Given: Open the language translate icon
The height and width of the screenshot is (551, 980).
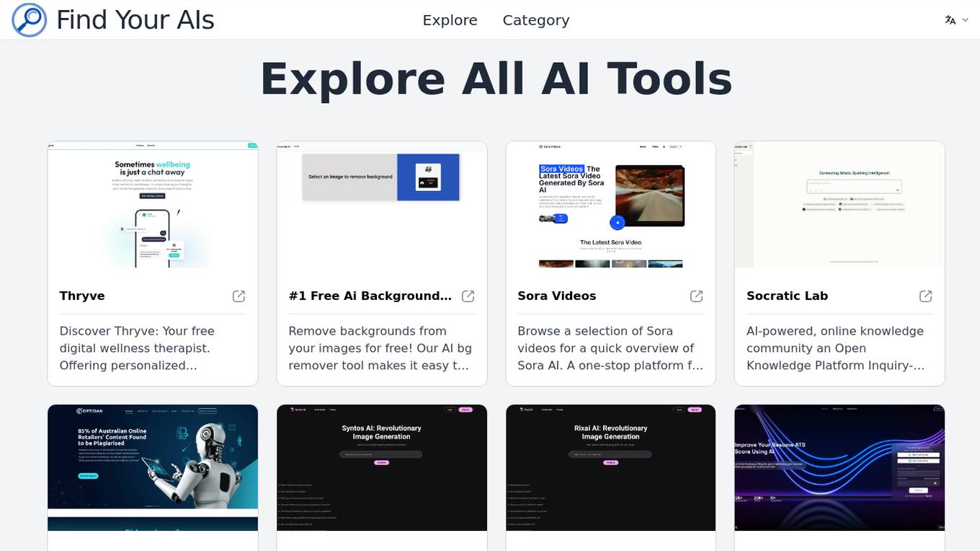Looking at the screenshot, I should pyautogui.click(x=950, y=20).
